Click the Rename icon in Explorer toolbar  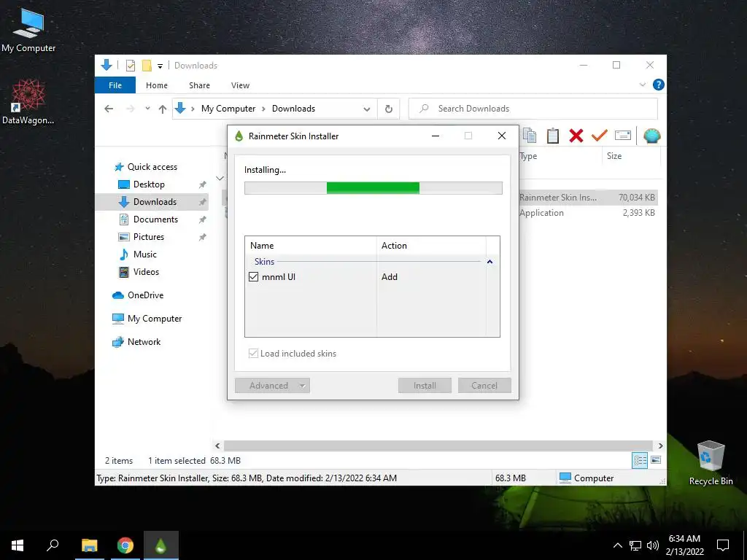click(x=623, y=136)
